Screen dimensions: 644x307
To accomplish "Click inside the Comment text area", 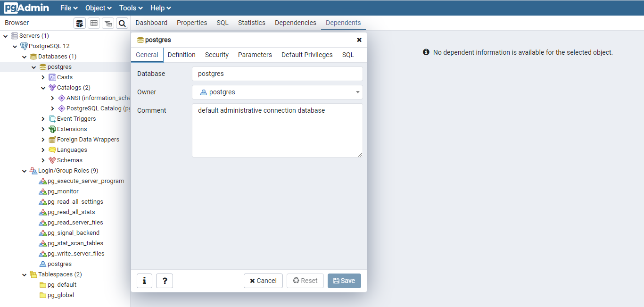I will pyautogui.click(x=277, y=130).
